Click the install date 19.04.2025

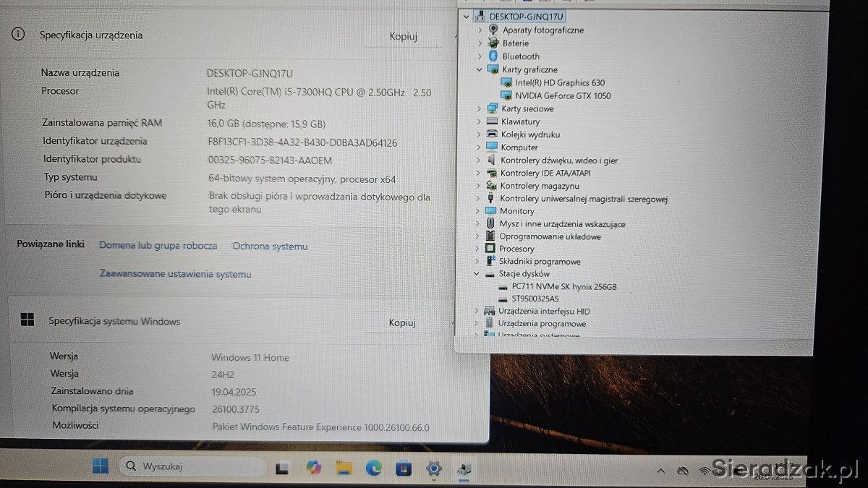(234, 392)
